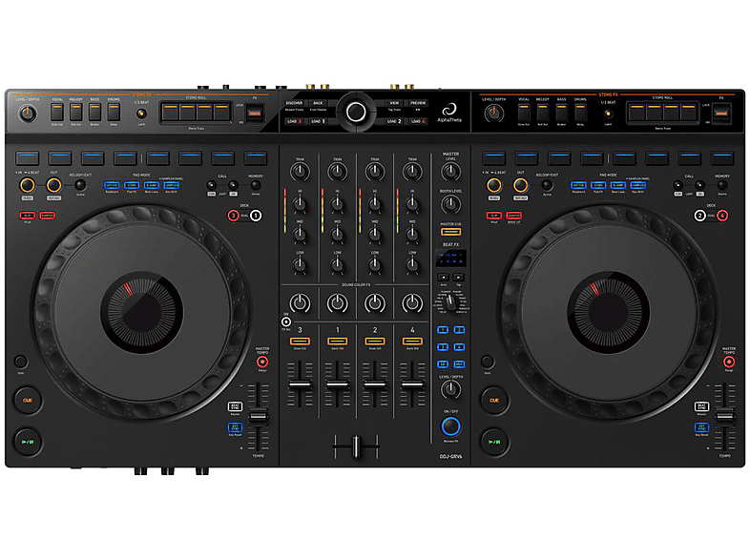Select Hot Cue pad mode on right deck
Image resolution: width=750 pixels, height=560 pixels.
click(x=578, y=185)
